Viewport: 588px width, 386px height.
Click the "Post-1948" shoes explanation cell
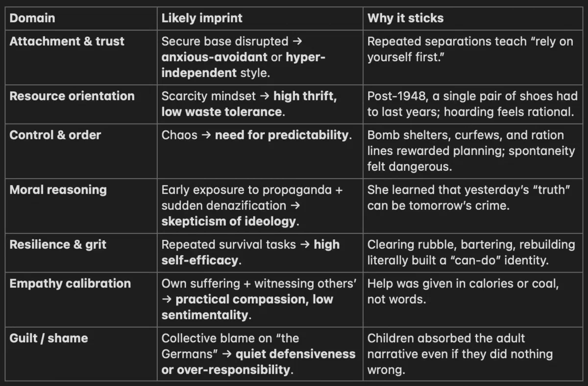(x=470, y=104)
